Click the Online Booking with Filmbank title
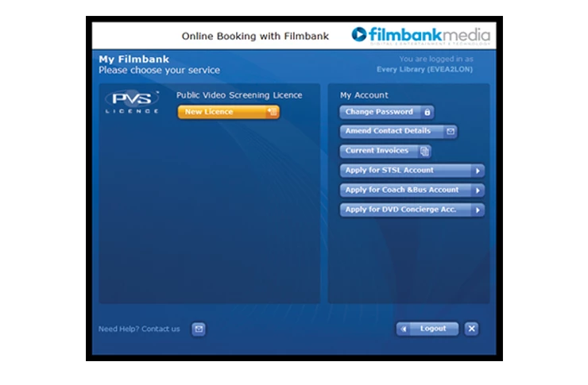Screen dimensions: 588x385 pos(255,36)
